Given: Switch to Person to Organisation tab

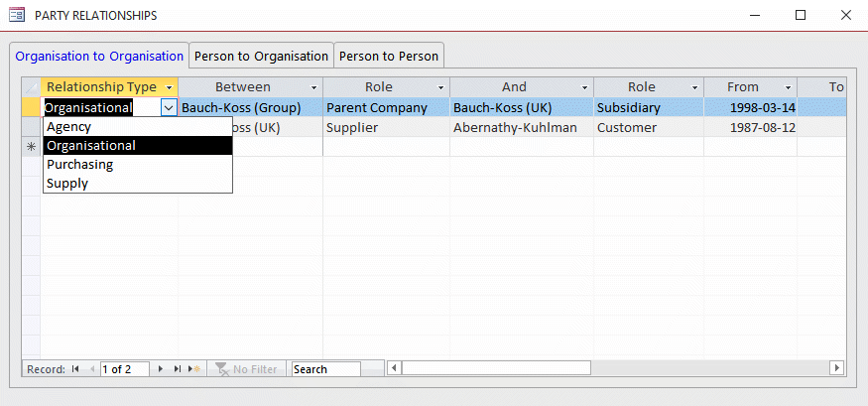Looking at the screenshot, I should [261, 56].
